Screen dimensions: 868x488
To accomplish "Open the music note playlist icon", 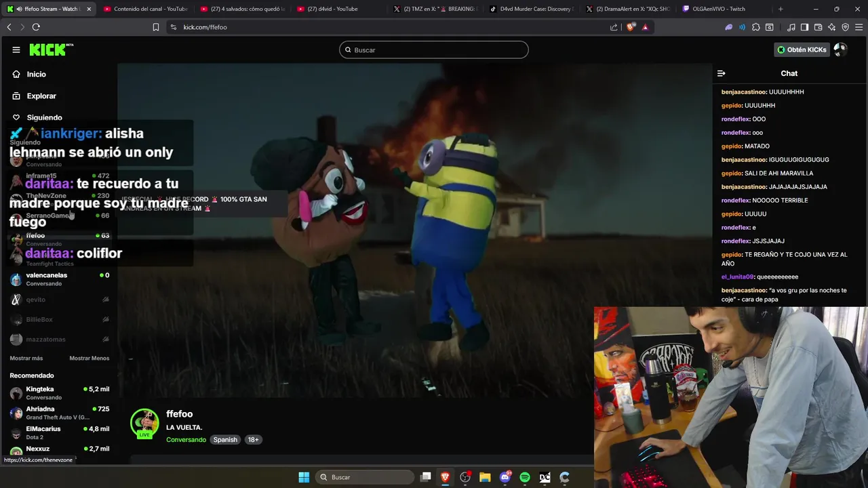I will point(791,27).
